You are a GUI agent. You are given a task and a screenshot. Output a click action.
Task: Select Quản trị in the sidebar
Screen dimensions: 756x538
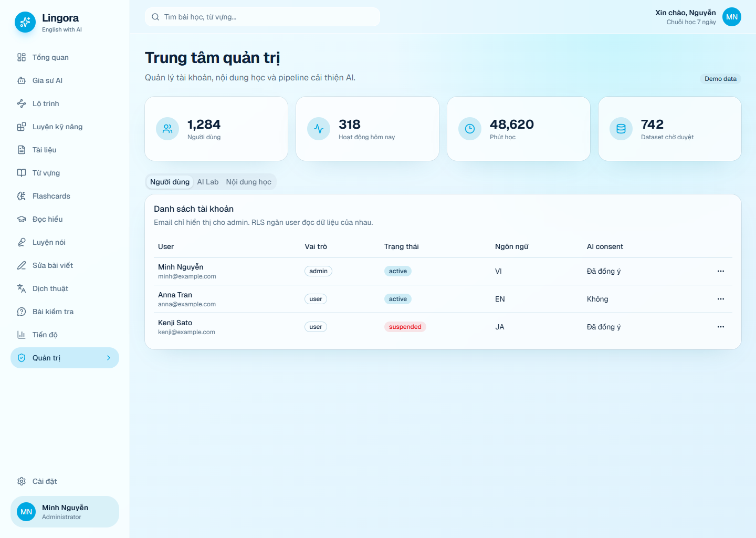point(65,358)
